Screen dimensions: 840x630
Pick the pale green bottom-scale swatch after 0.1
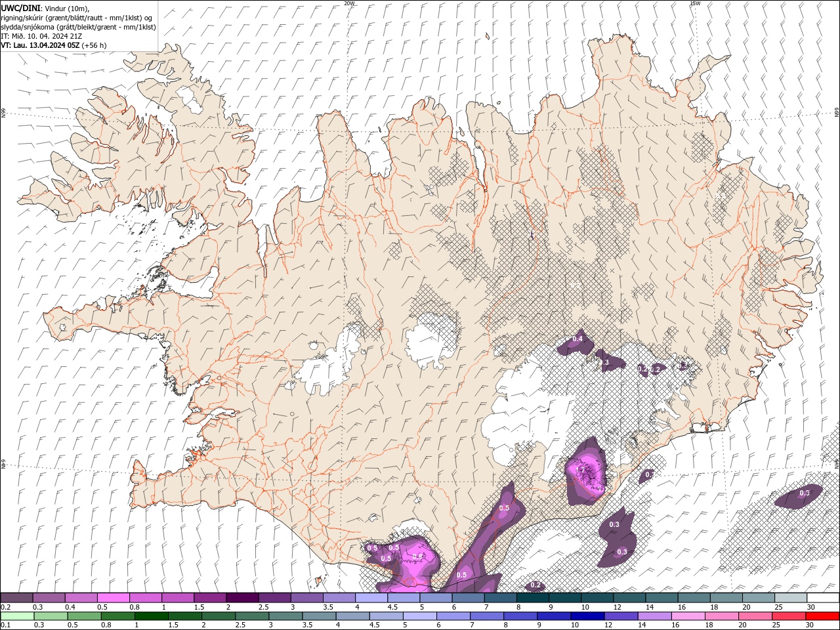[16, 616]
